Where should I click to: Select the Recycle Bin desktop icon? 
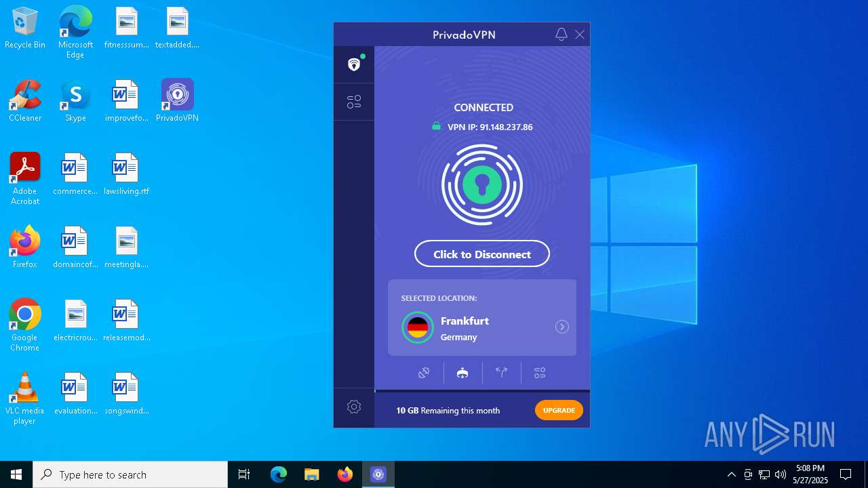25,28
